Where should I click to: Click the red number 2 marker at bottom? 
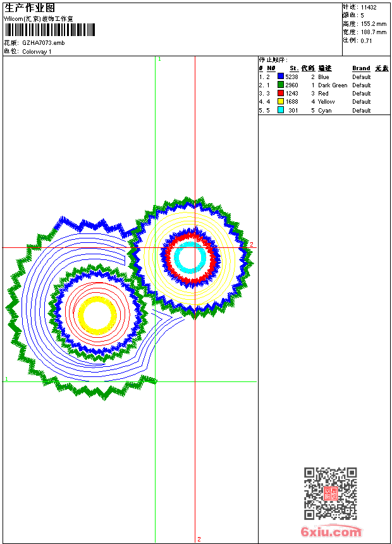(x=199, y=539)
